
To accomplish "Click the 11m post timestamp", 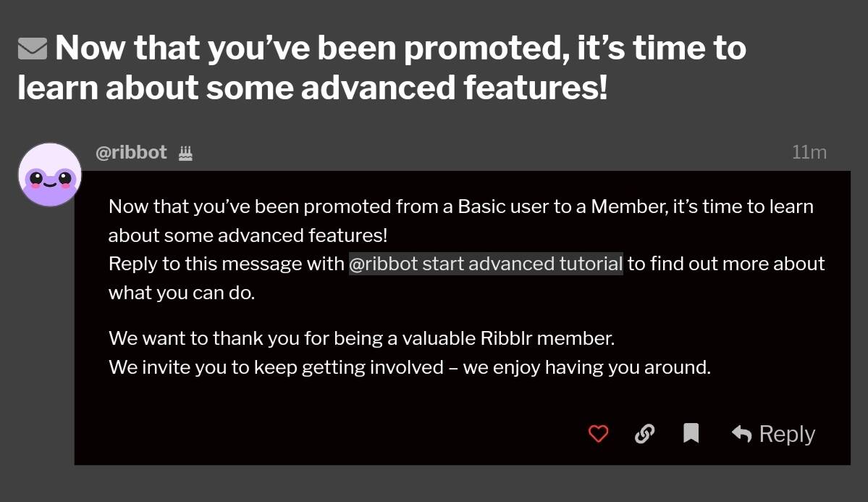I will point(809,152).
